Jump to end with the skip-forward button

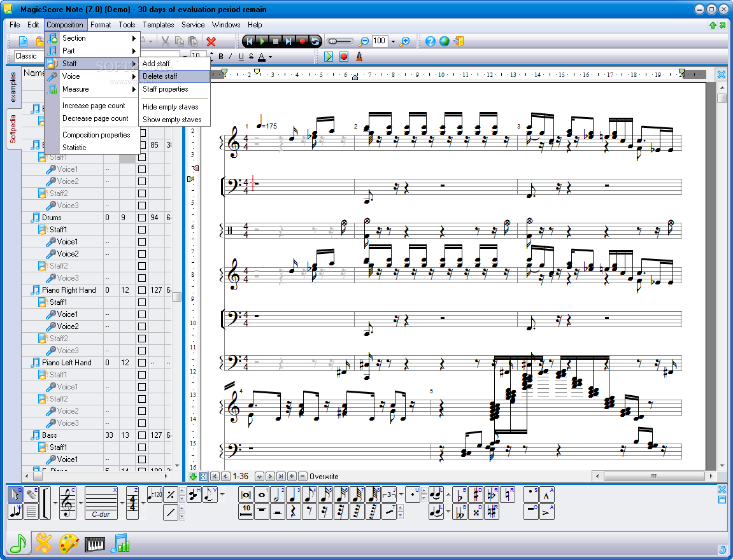click(288, 41)
